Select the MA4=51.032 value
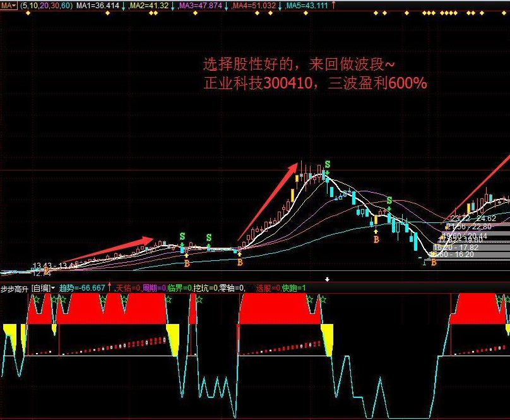This screenshot has width=510, height=420. click(254, 6)
